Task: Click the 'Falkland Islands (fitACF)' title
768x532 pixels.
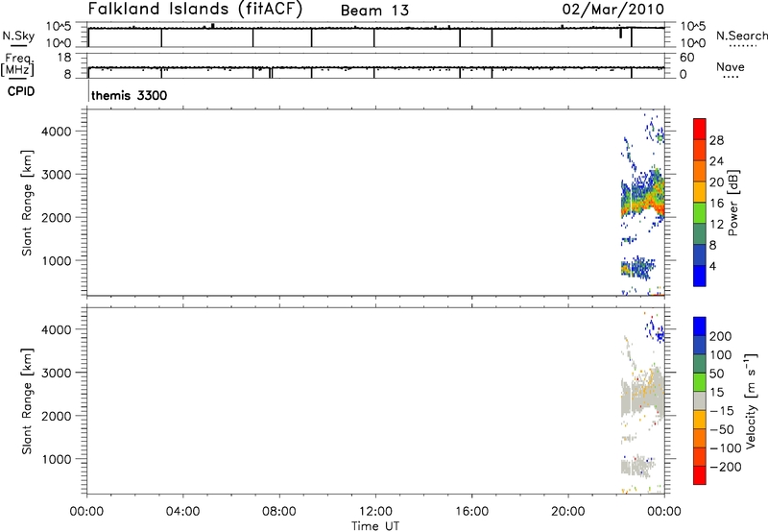Action: pos(196,10)
